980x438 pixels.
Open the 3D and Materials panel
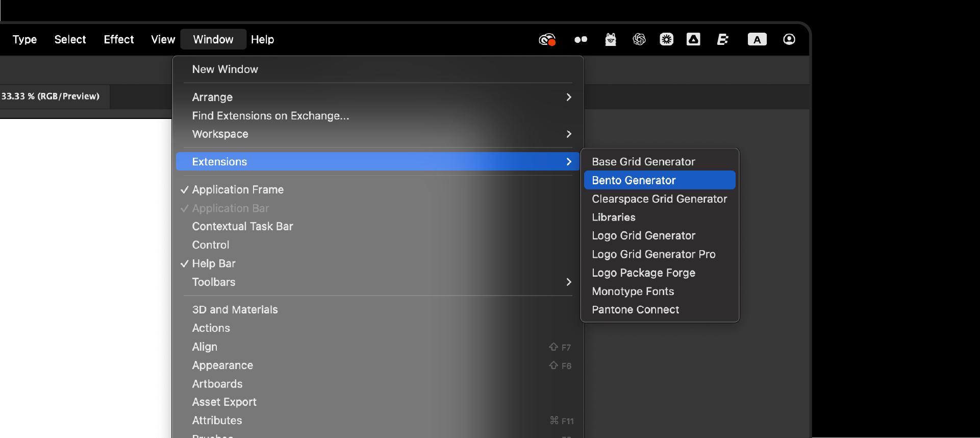click(x=378, y=309)
